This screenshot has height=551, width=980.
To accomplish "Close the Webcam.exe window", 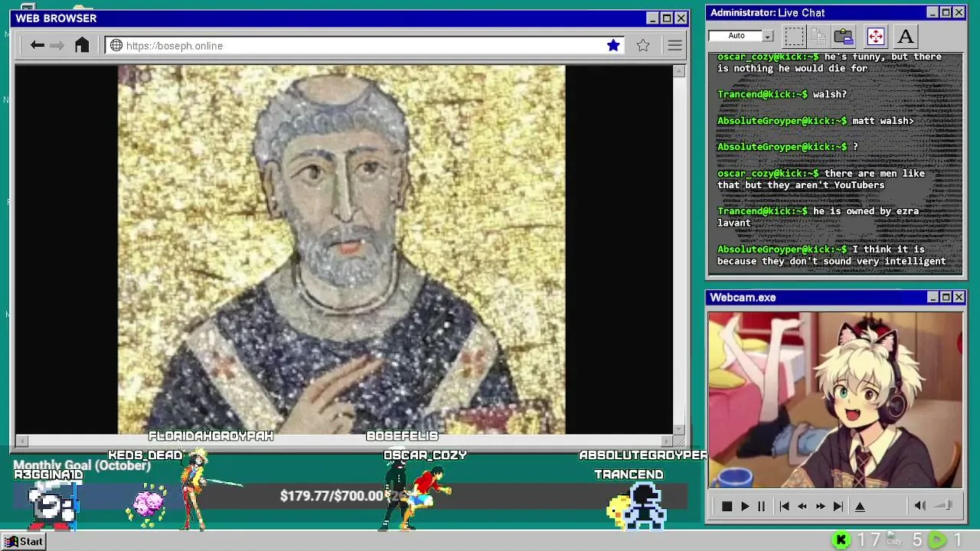I will coord(959,297).
